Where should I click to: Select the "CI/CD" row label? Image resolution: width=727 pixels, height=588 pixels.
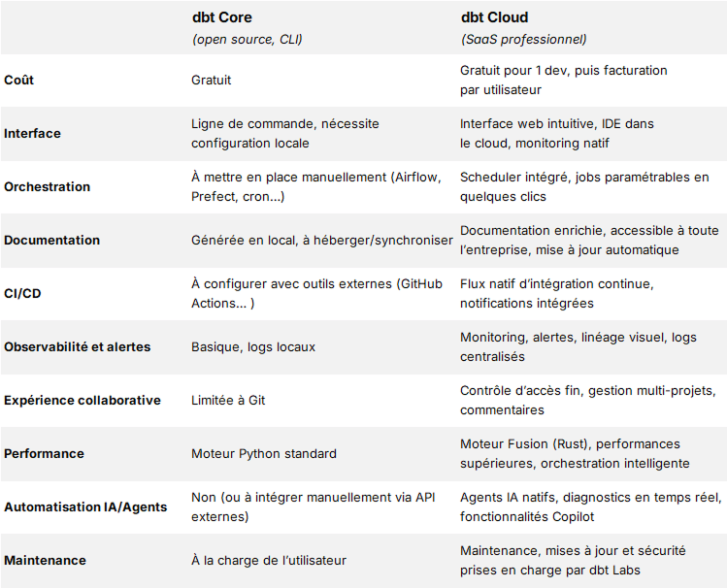pos(22,293)
